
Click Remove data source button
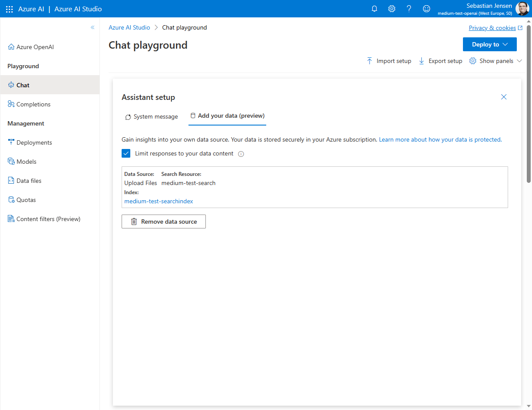[x=164, y=222]
